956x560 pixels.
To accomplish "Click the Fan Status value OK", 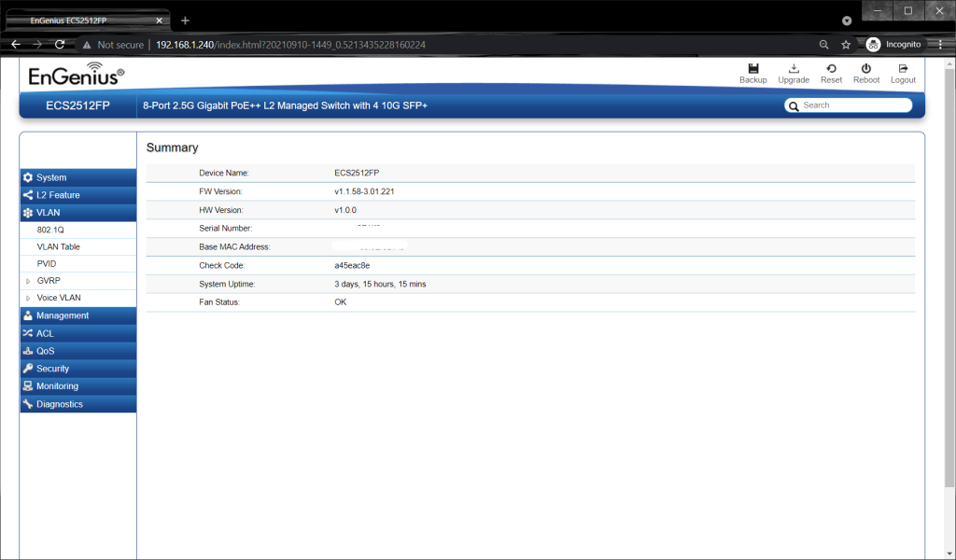I will [x=340, y=302].
